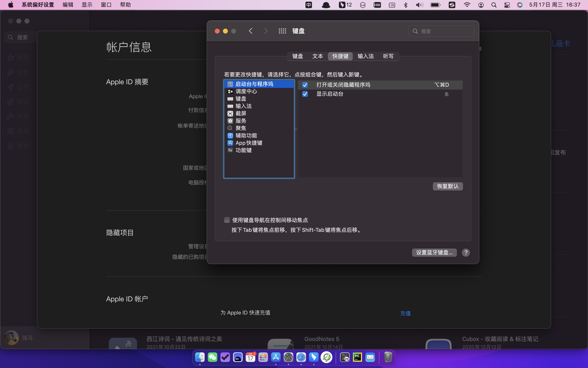588x368 pixels.
Task: Open the 窗口 menu
Action: [x=106, y=5]
